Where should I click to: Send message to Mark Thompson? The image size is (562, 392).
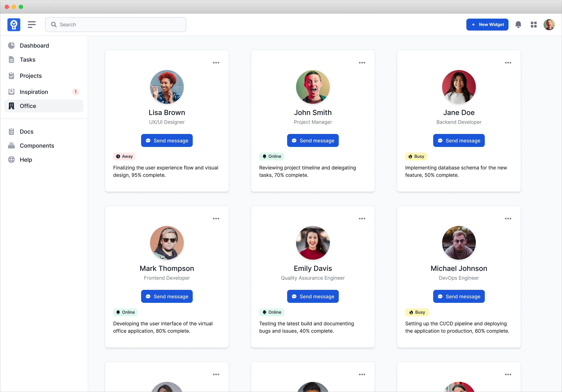[167, 296]
